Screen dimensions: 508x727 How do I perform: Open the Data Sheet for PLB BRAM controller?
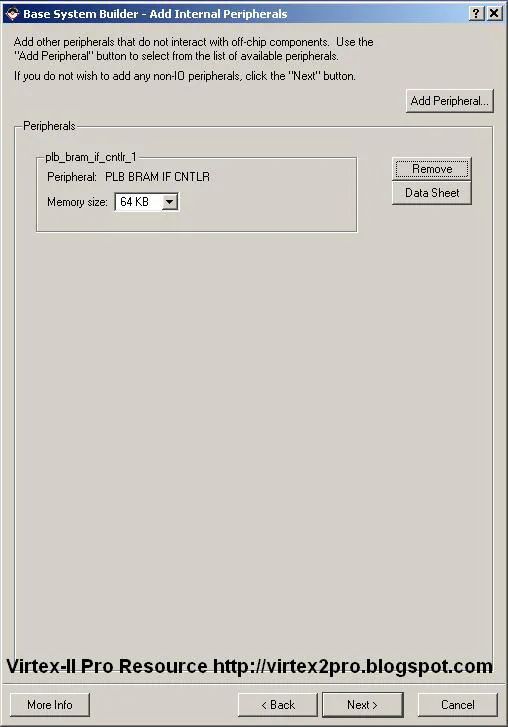(x=432, y=193)
